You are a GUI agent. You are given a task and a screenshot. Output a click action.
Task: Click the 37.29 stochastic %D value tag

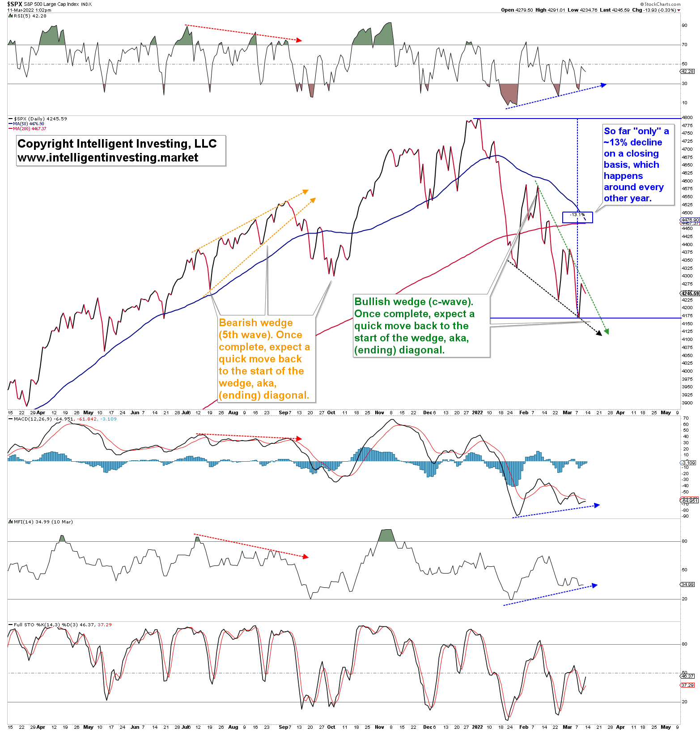click(x=688, y=685)
